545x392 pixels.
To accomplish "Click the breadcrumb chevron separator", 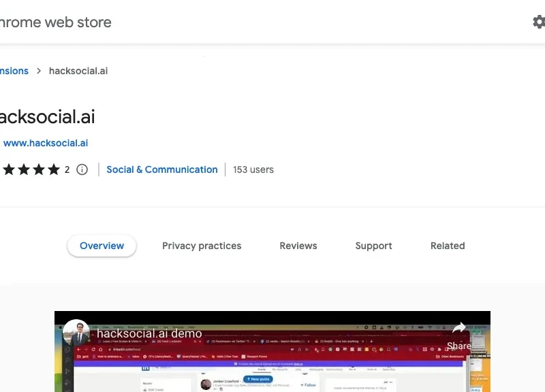I will 39,71.
